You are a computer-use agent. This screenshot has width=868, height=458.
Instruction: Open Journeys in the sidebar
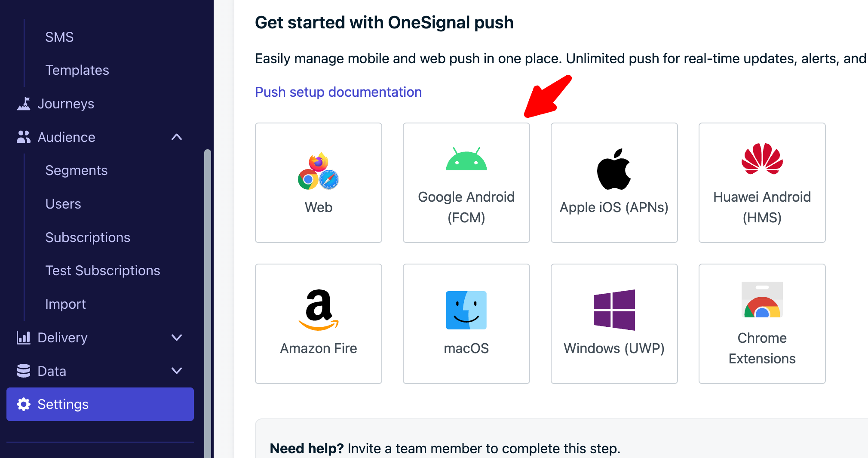tap(65, 104)
